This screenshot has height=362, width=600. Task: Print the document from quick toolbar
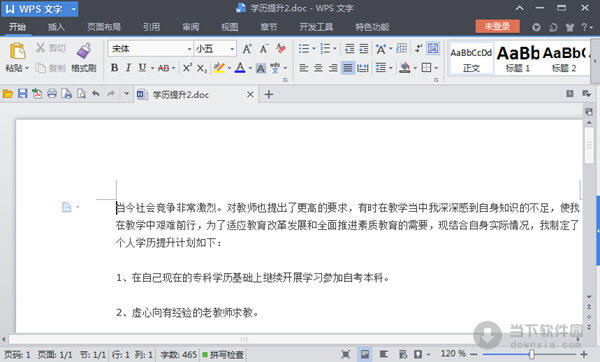(x=52, y=94)
